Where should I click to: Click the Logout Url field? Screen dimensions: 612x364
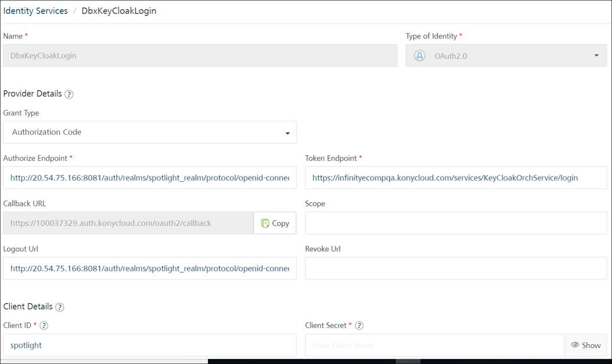[x=150, y=268]
